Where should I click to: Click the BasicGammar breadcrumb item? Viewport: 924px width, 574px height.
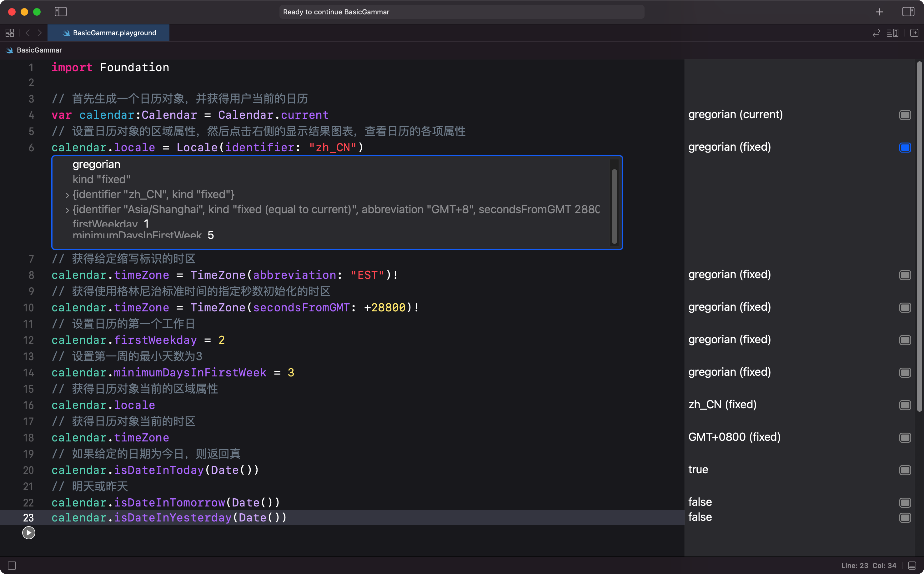point(39,50)
